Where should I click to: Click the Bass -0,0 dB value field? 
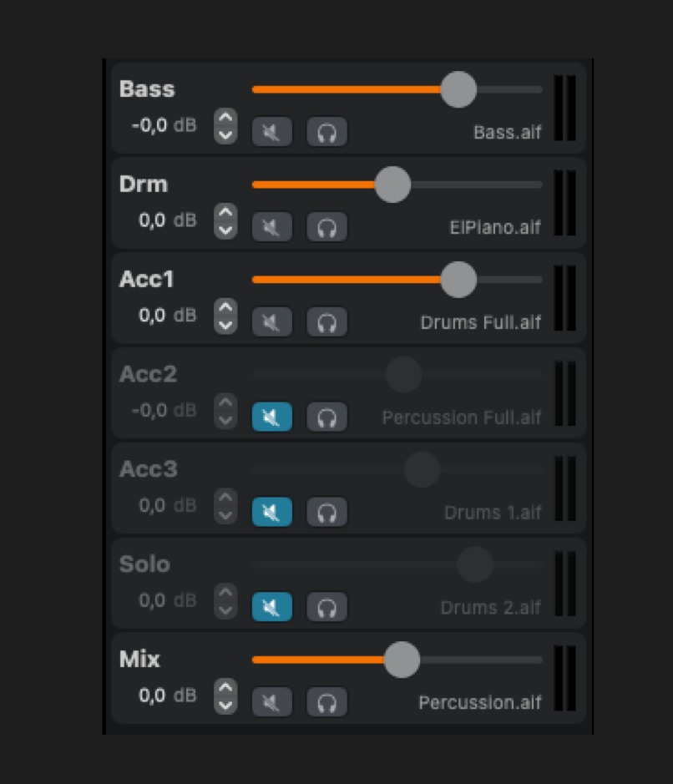tap(150, 126)
